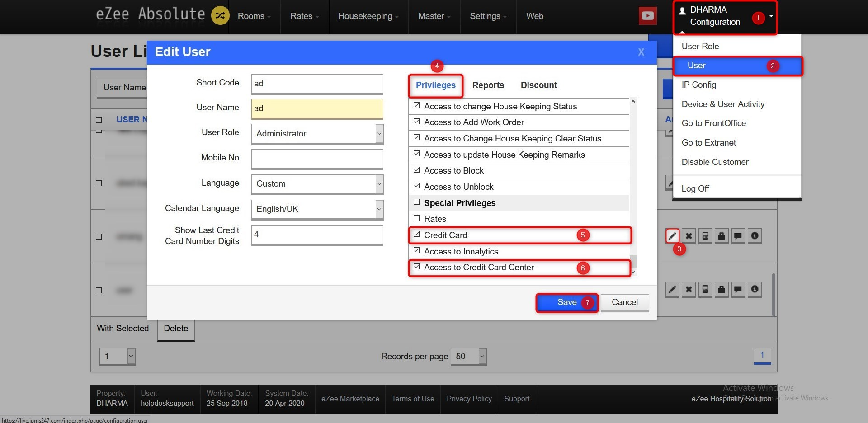The image size is (868, 423).
Task: Toggle Access to update House Keeping Remarks
Action: coord(416,154)
